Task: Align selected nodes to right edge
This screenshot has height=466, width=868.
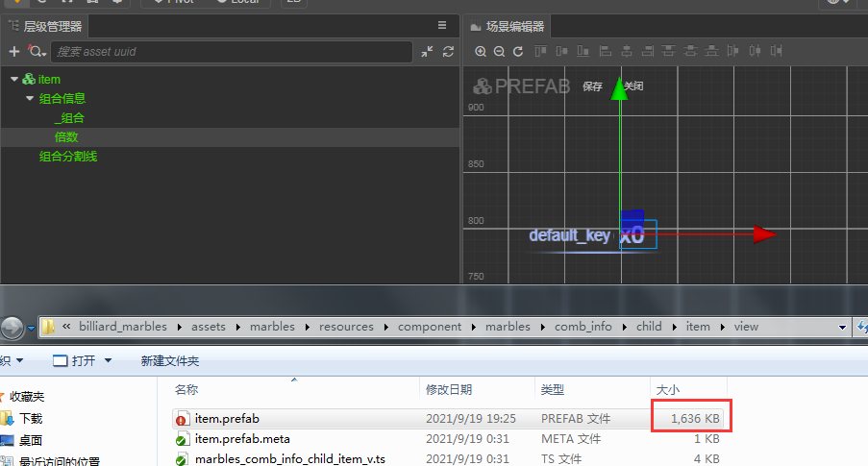Action: point(648,52)
